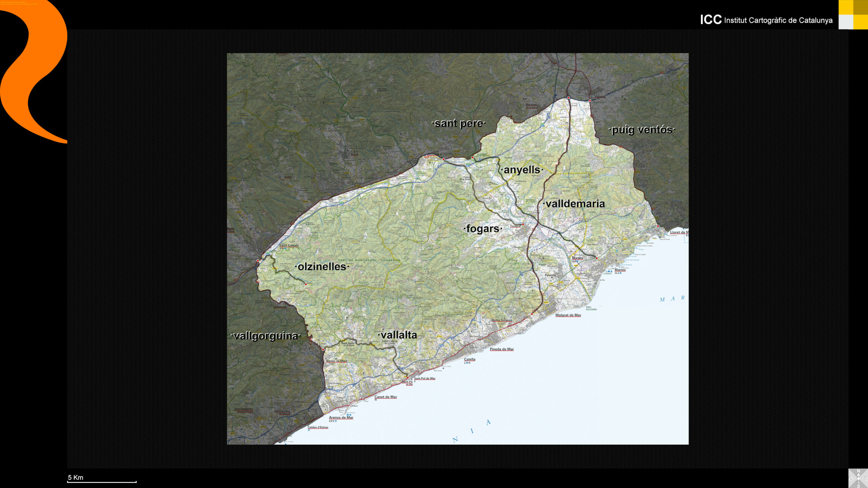This screenshot has width=868, height=488.
Task: Click the 5 Km scale bar
Action: [x=102, y=481]
